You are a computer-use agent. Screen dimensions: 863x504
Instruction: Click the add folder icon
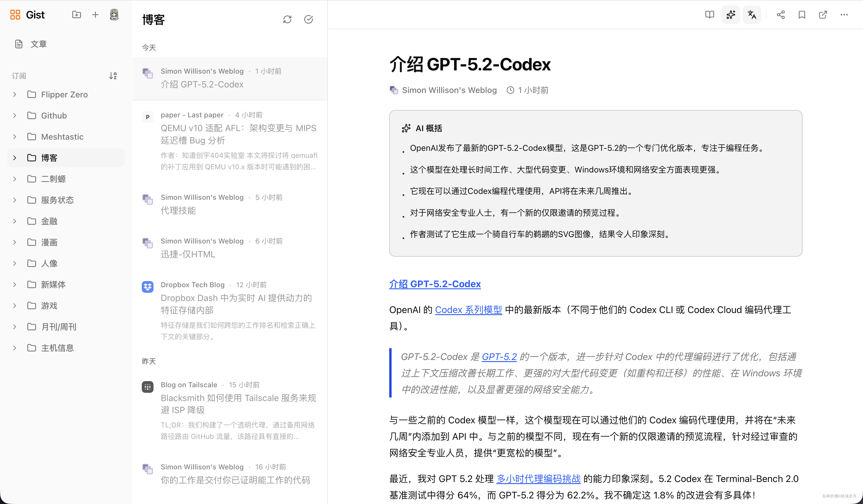(x=76, y=15)
